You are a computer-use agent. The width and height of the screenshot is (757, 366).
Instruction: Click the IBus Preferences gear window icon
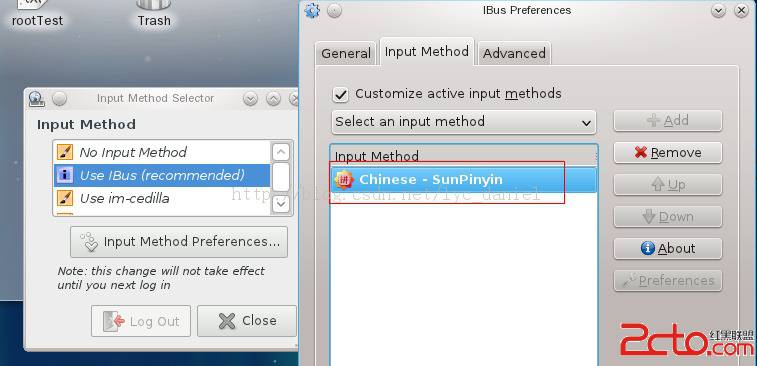(x=312, y=10)
